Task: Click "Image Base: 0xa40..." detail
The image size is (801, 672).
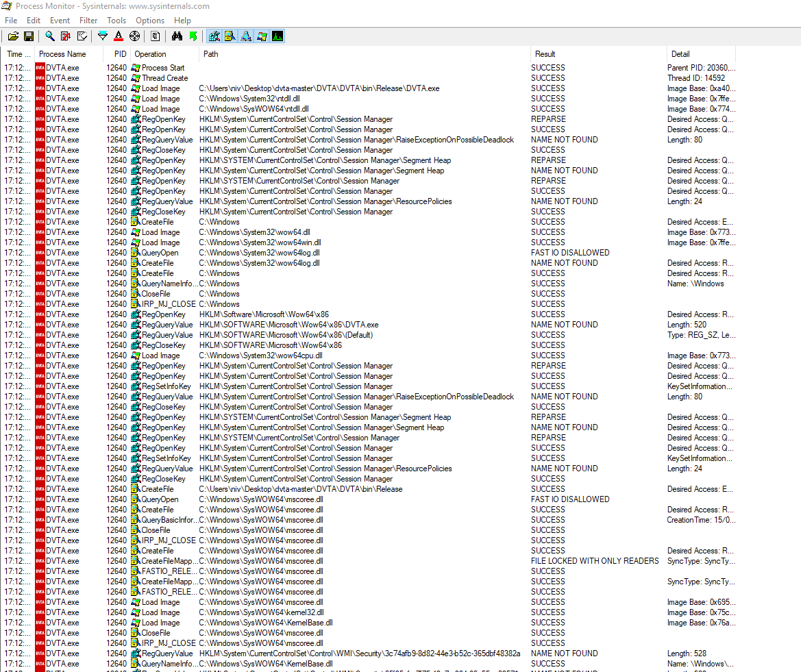Action: pyautogui.click(x=702, y=88)
